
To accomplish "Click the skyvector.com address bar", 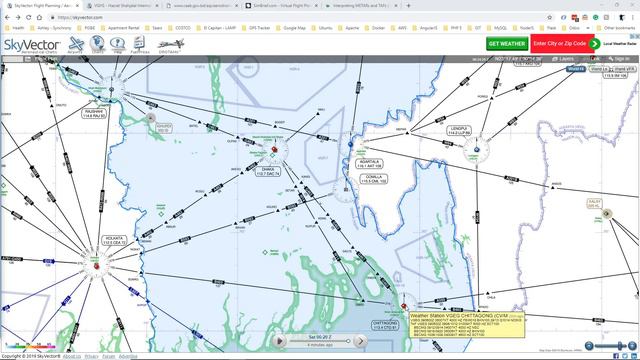I will pos(300,18).
